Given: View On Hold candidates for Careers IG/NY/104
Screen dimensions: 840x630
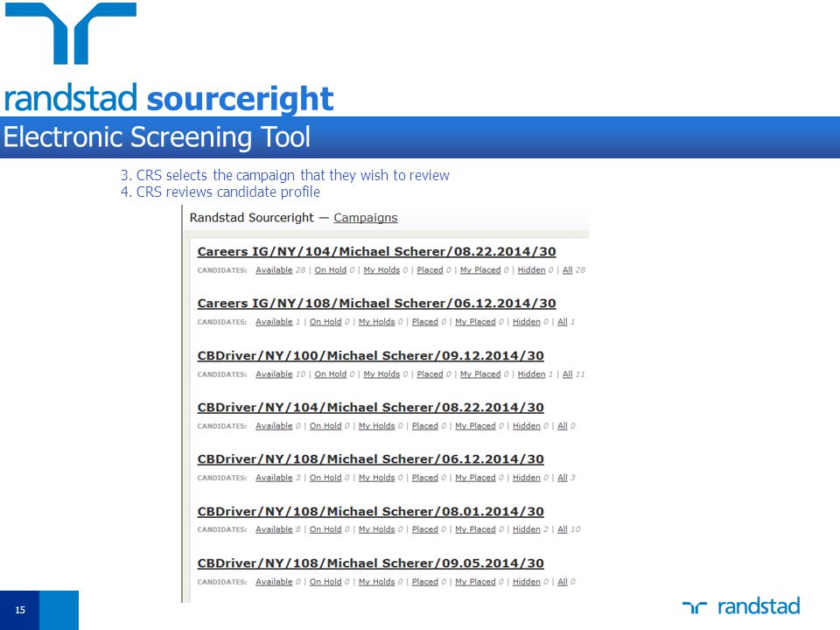Looking at the screenshot, I should point(331,270).
